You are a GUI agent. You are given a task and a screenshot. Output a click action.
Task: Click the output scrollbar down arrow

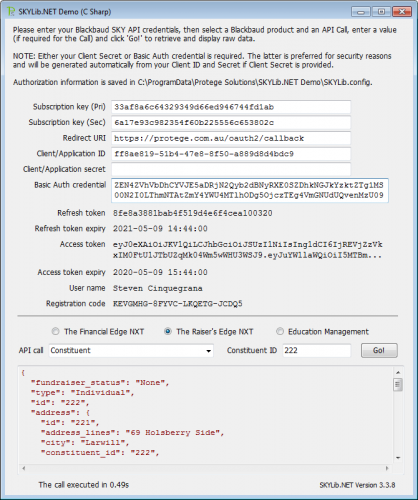click(398, 458)
